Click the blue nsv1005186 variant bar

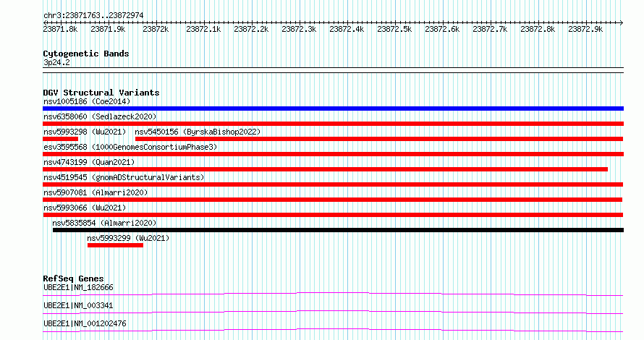point(333,109)
